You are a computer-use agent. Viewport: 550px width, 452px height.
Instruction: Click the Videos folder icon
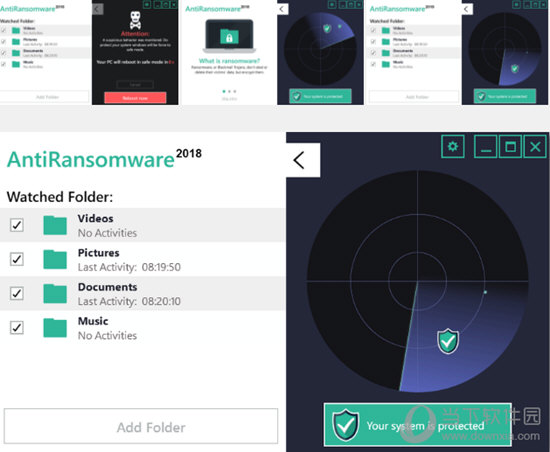(x=55, y=225)
